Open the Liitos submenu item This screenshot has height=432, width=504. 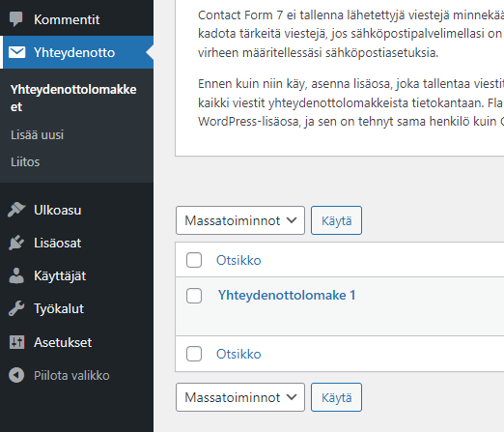coord(25,161)
